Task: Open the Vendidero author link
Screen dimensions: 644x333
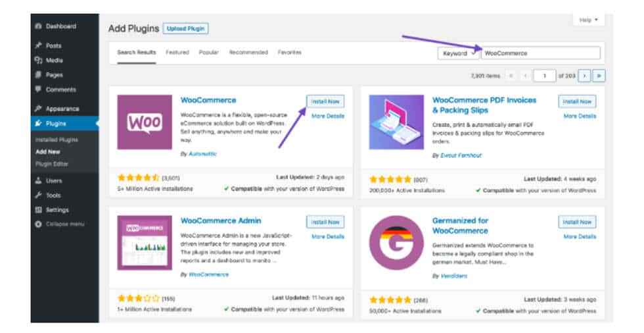Action: [454, 276]
